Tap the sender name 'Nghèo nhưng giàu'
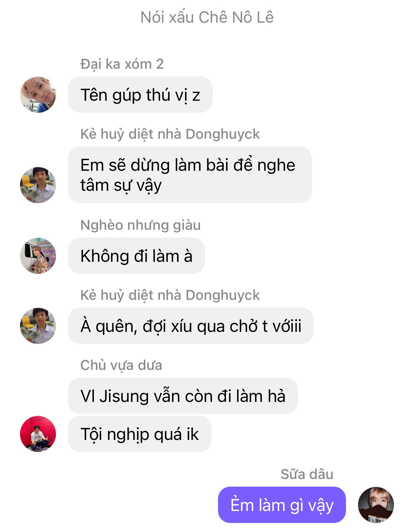Viewport: 414px width, 532px height. [141, 225]
